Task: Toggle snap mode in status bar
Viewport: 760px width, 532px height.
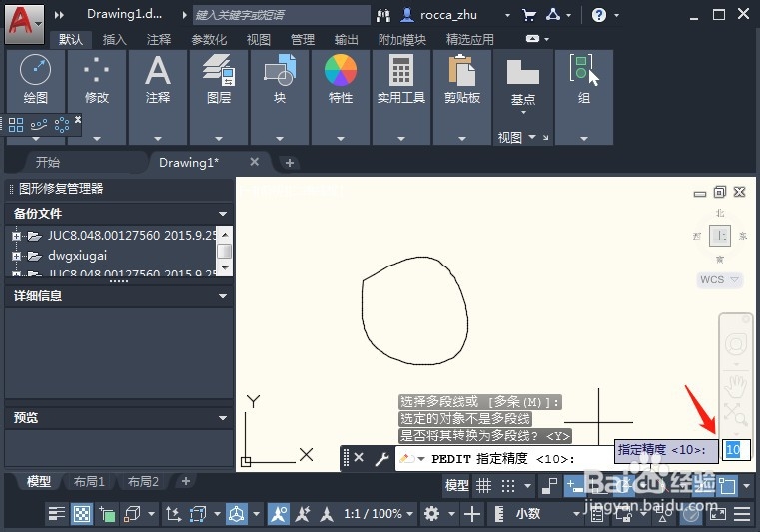Action: [x=507, y=485]
